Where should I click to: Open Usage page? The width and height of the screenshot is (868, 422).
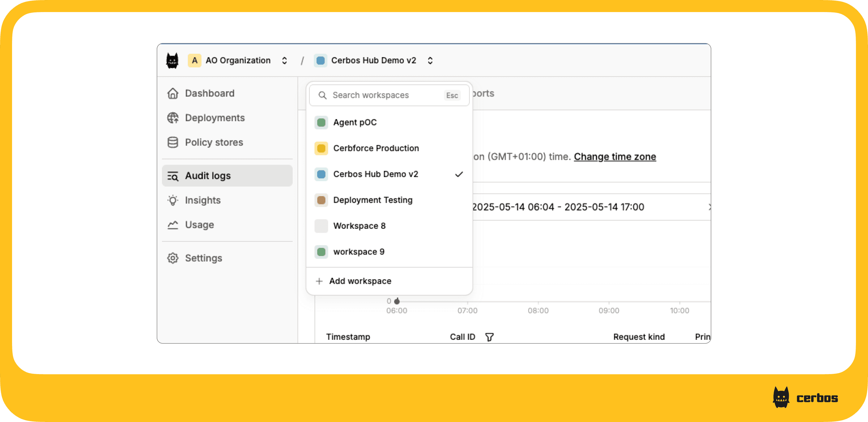click(228, 225)
